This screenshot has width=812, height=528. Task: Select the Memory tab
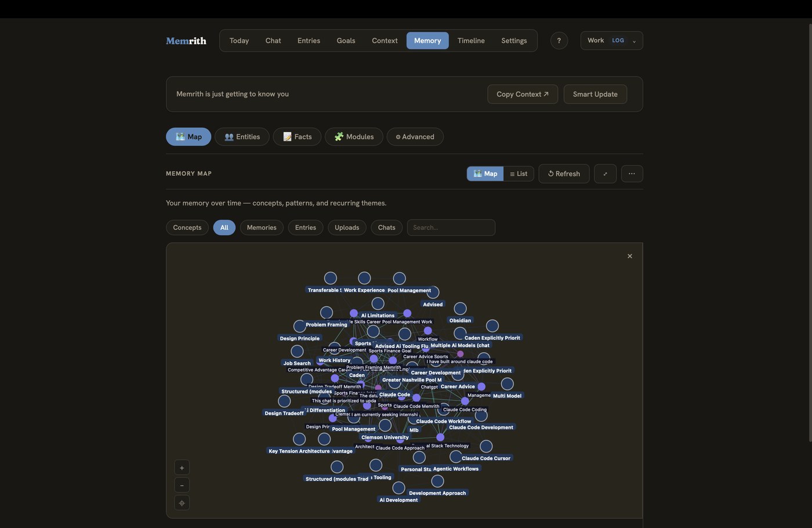[427, 41]
